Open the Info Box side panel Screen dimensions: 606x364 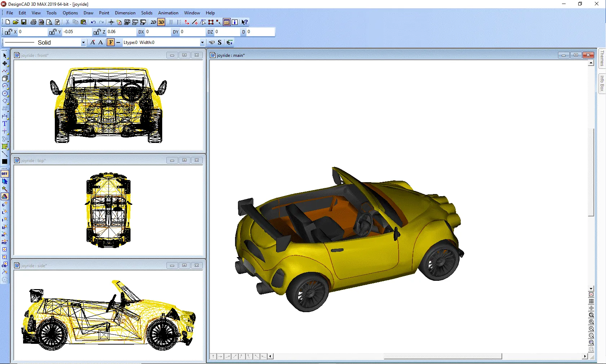(602, 84)
